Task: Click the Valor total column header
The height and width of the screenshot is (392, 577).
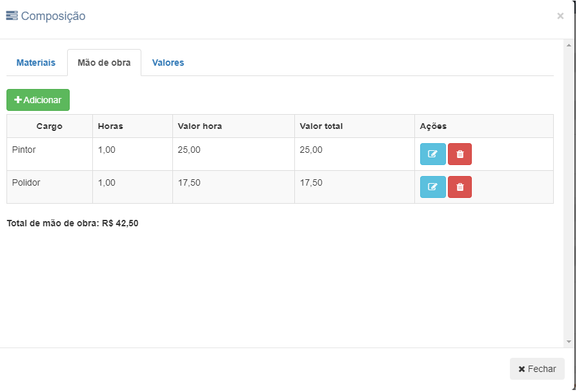Action: tap(321, 126)
